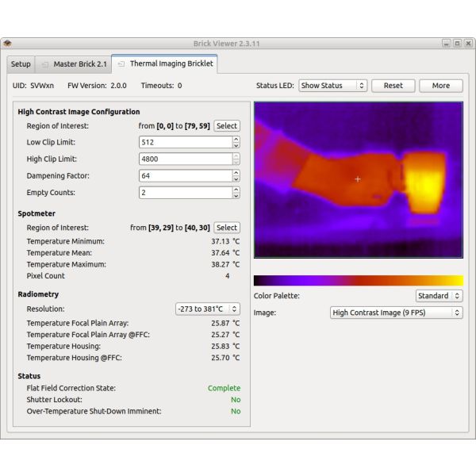Switch to the Setup tab
This screenshot has width=476, height=476.
pyautogui.click(x=21, y=64)
